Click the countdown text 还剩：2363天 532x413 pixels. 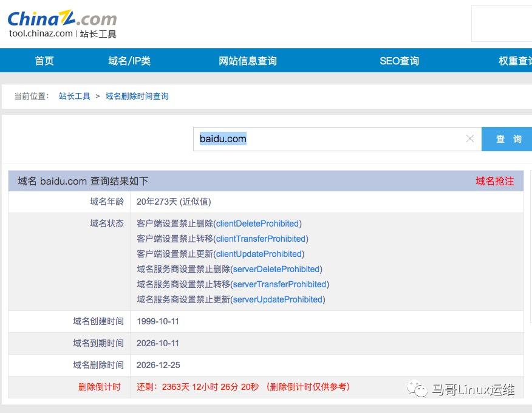pyautogui.click(x=163, y=387)
